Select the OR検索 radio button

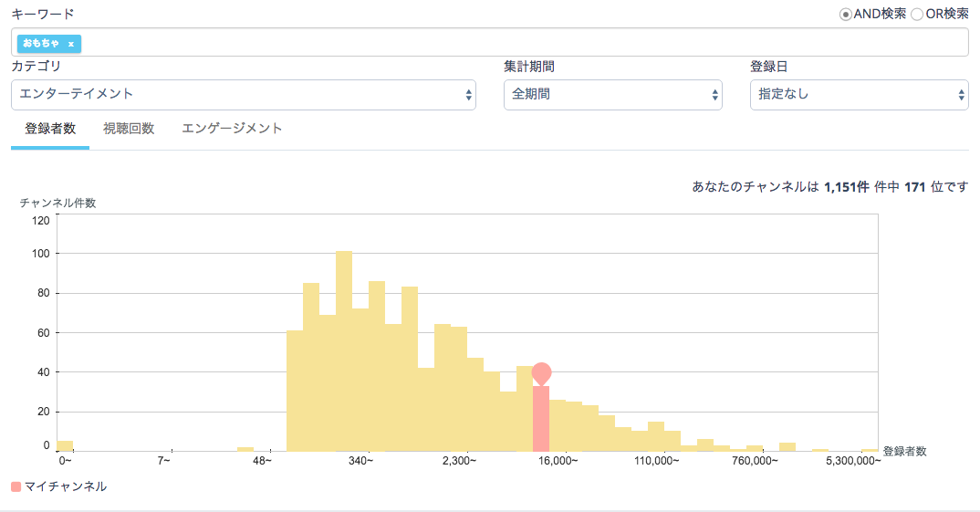[x=917, y=15]
